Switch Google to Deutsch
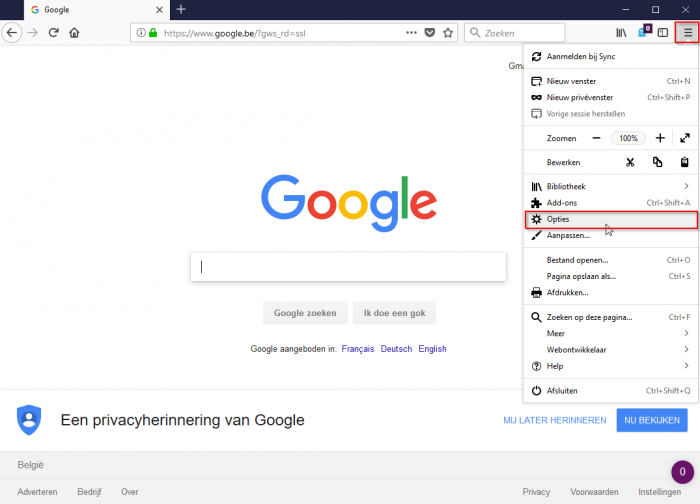 tap(396, 349)
